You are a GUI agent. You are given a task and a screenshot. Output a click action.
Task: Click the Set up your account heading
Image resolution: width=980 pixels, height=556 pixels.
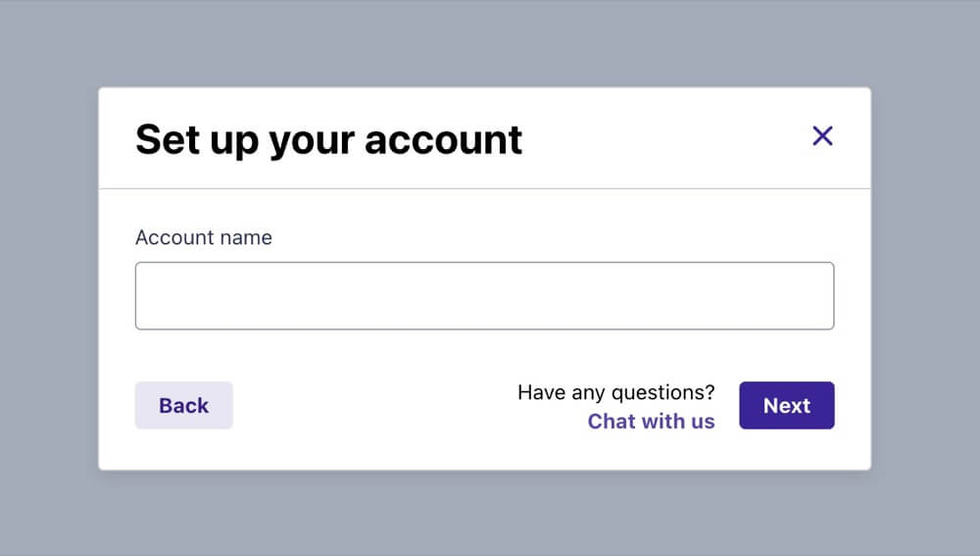tap(328, 139)
